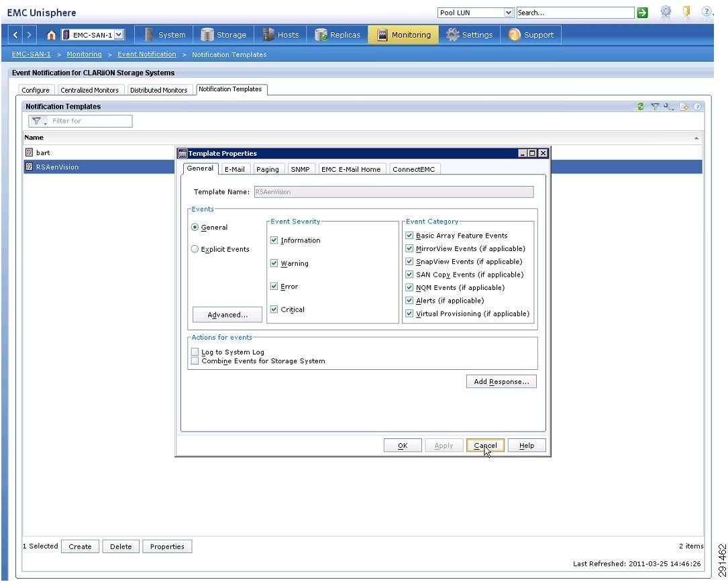Uncheck the Warning severity checkbox
The image size is (728, 582).
point(274,263)
